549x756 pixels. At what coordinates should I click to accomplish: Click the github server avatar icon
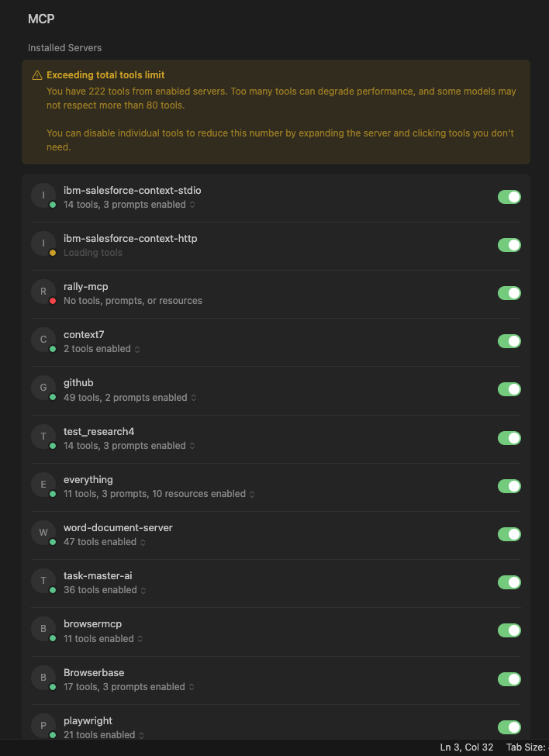tap(43, 388)
